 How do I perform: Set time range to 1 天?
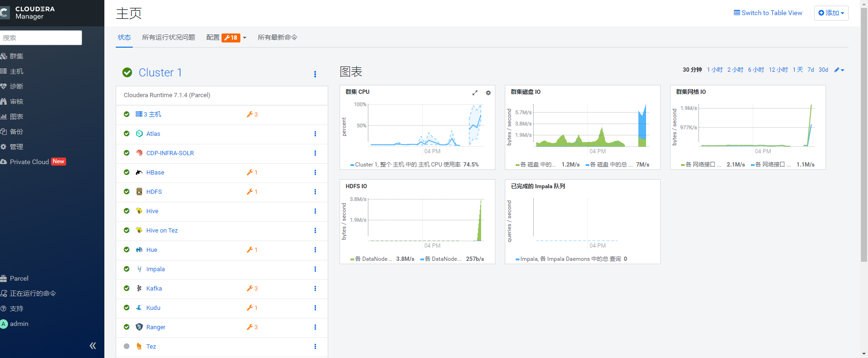[x=798, y=70]
